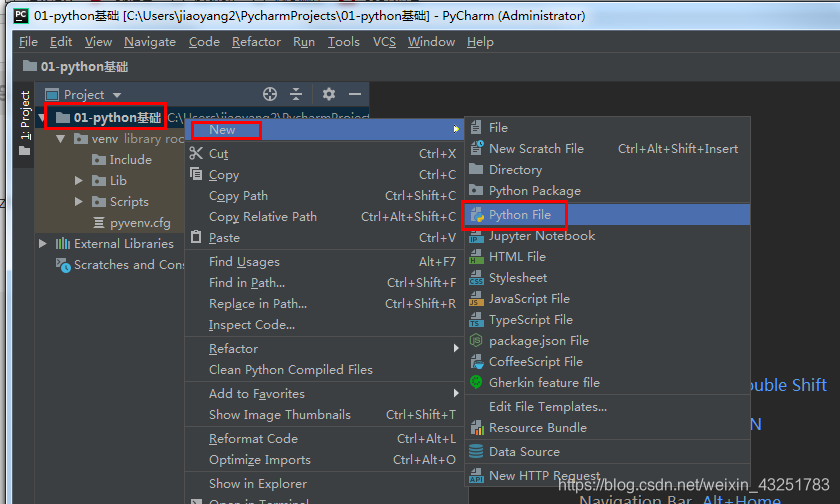Click the locate/scroll-from-source target icon
This screenshot has height=504, width=840.
pos(270,94)
